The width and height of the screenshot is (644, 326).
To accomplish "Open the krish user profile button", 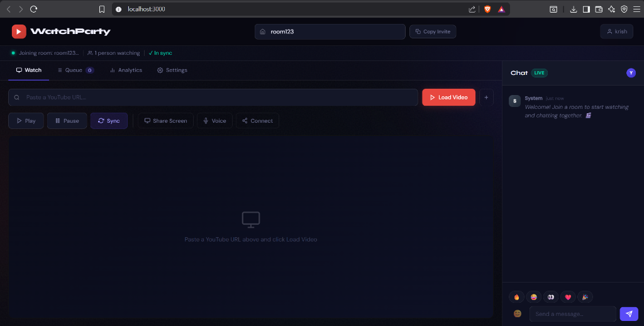I will (616, 31).
